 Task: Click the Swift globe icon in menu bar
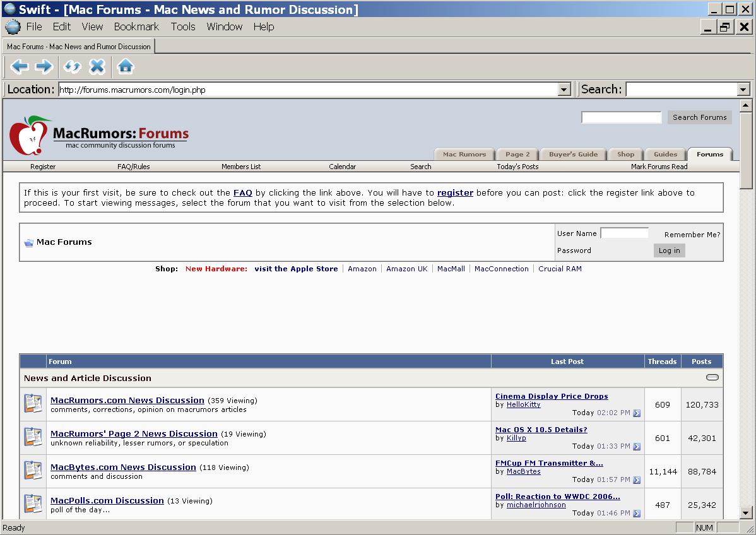[13, 27]
